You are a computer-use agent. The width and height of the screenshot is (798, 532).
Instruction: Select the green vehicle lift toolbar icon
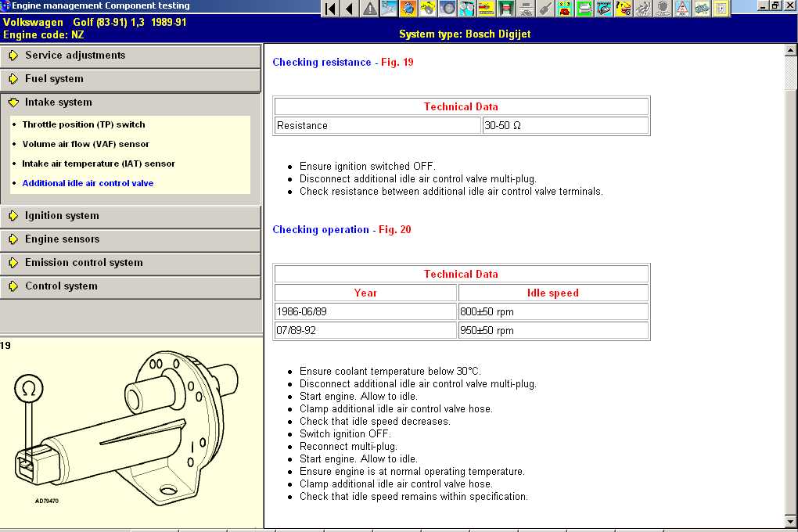point(506,8)
